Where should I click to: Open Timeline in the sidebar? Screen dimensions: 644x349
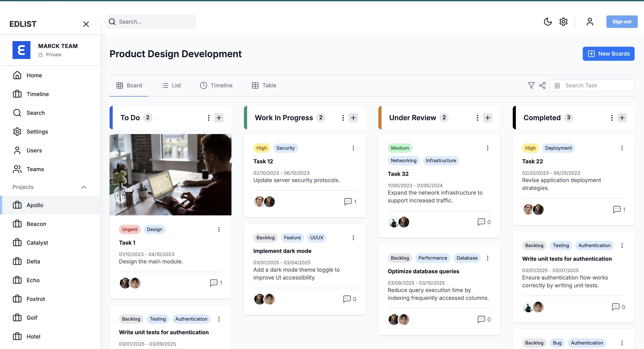[50, 94]
